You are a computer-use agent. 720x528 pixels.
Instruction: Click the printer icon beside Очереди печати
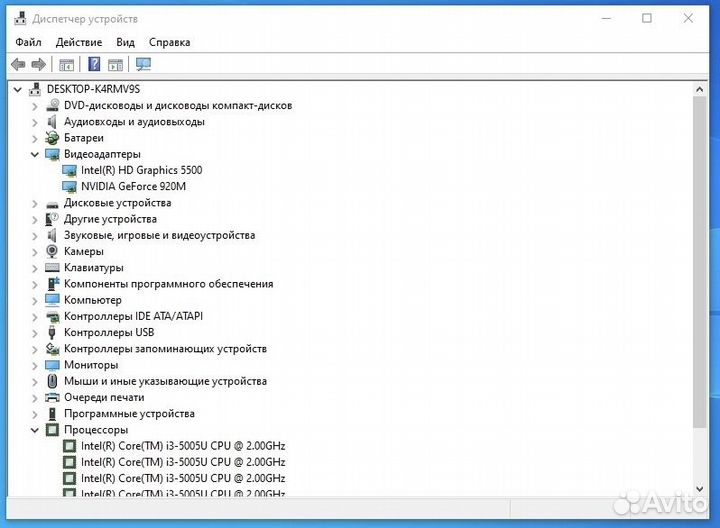52,397
